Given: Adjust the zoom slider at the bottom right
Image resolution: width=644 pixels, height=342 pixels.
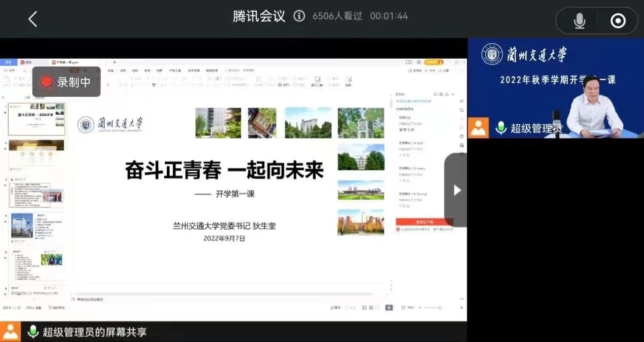Looking at the screenshot, I should (430, 307).
